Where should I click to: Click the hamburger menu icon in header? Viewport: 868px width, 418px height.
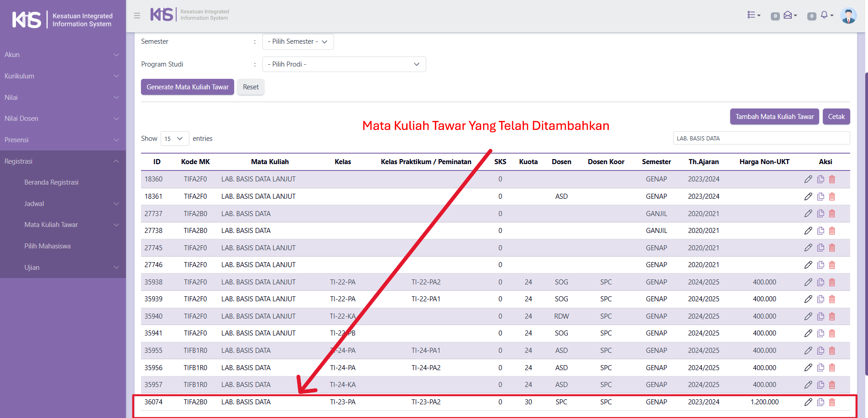click(137, 15)
